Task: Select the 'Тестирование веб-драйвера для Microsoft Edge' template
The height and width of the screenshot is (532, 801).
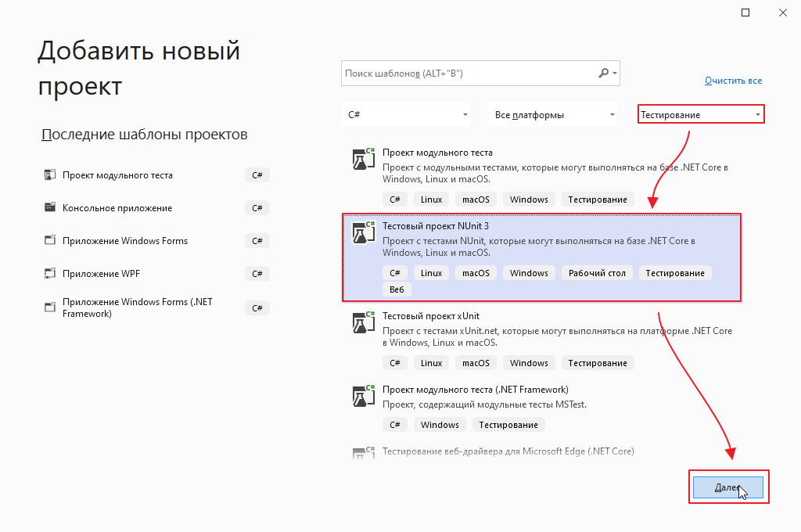Action: tap(508, 451)
